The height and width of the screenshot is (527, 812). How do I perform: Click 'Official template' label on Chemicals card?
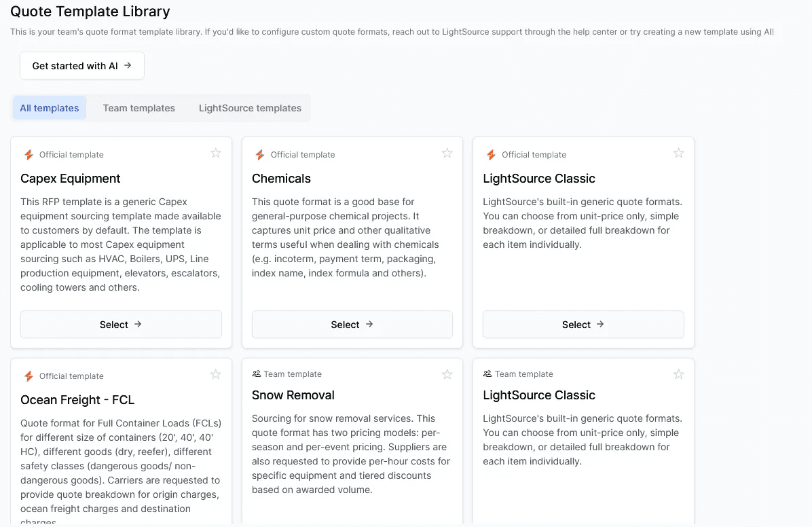pos(303,154)
